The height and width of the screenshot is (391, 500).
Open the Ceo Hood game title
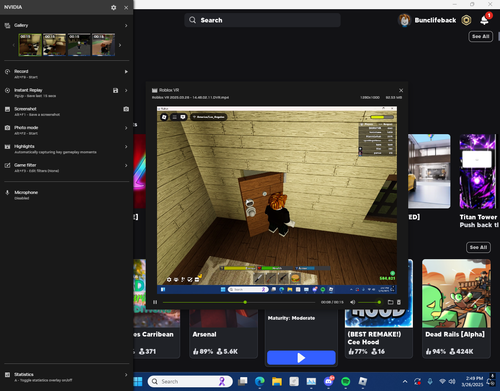pyautogui.click(x=374, y=338)
